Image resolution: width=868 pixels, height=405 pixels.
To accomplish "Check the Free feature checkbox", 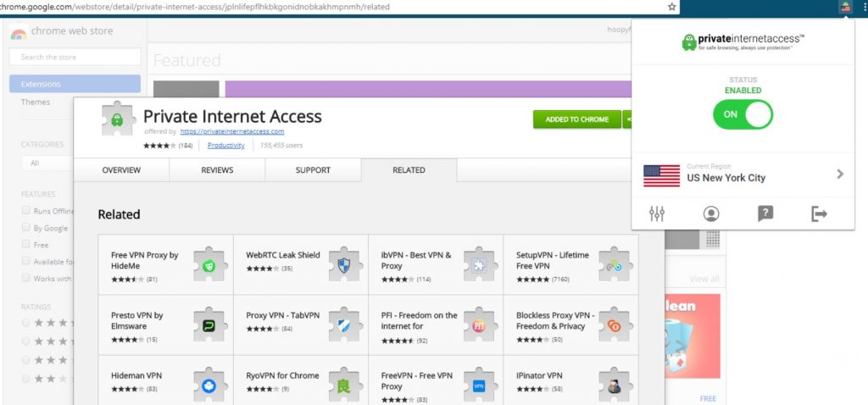I will (x=25, y=244).
